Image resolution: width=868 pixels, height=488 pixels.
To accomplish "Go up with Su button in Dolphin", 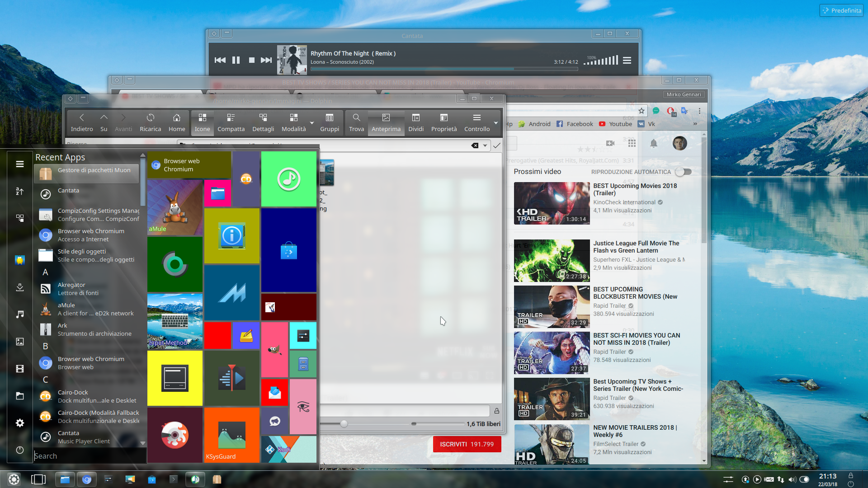I will tap(104, 122).
